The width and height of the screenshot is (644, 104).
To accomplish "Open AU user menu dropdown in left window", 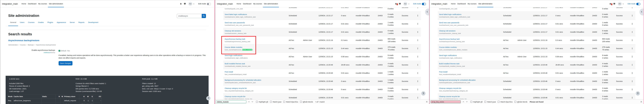I will pos(191,4).
